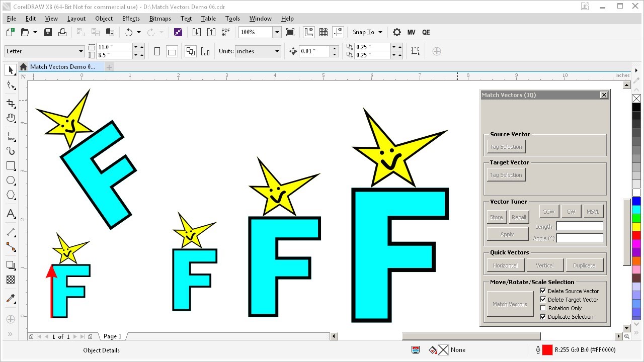Choose the Crop tool

click(11, 103)
